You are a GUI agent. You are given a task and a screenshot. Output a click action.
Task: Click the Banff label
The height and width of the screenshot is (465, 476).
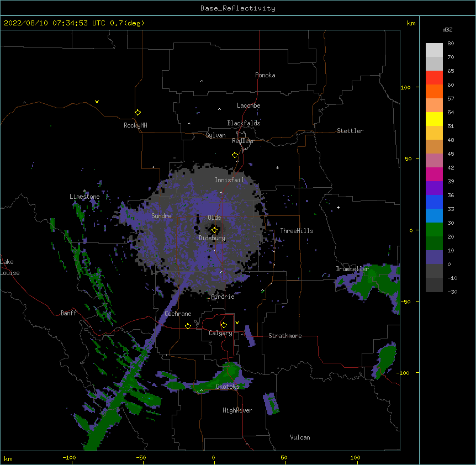coord(68,313)
